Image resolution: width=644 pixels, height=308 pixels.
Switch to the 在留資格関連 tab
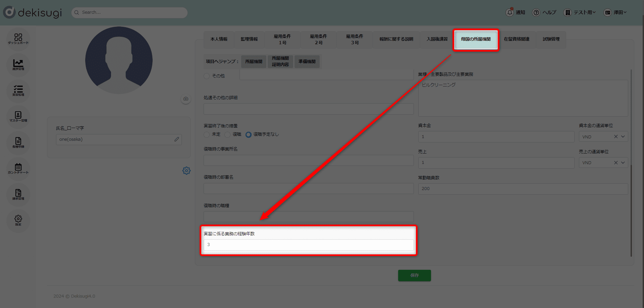coord(517,39)
